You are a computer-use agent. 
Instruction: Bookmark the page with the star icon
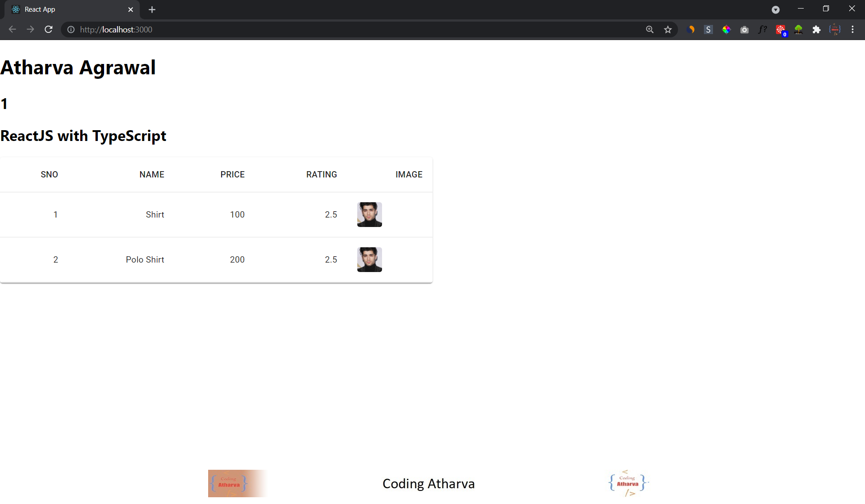point(668,29)
